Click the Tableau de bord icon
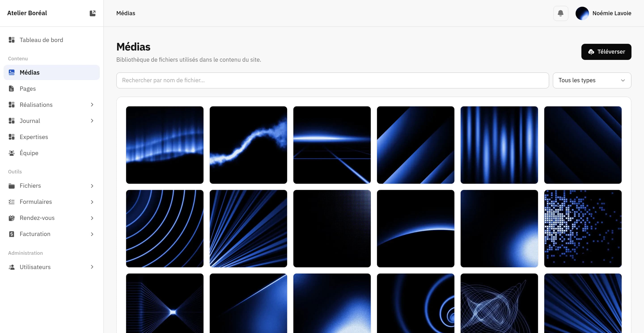 click(11, 40)
